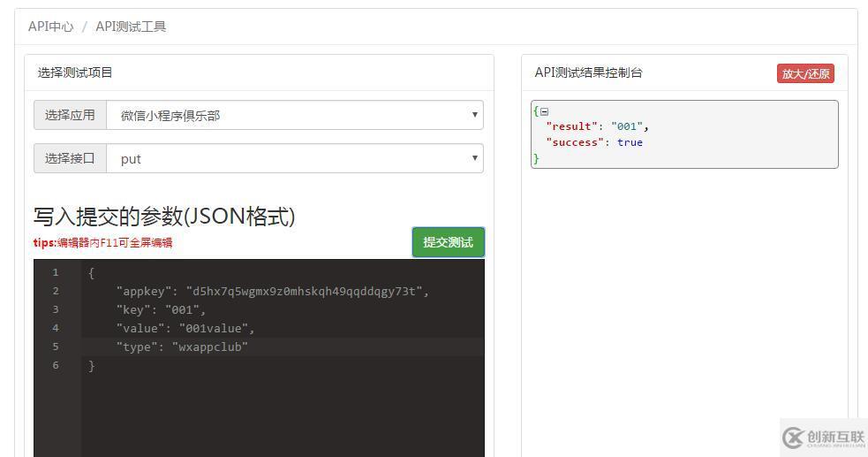Screen dimensions: 868x457
Task: Click the "success": true output line
Action: 594,142
